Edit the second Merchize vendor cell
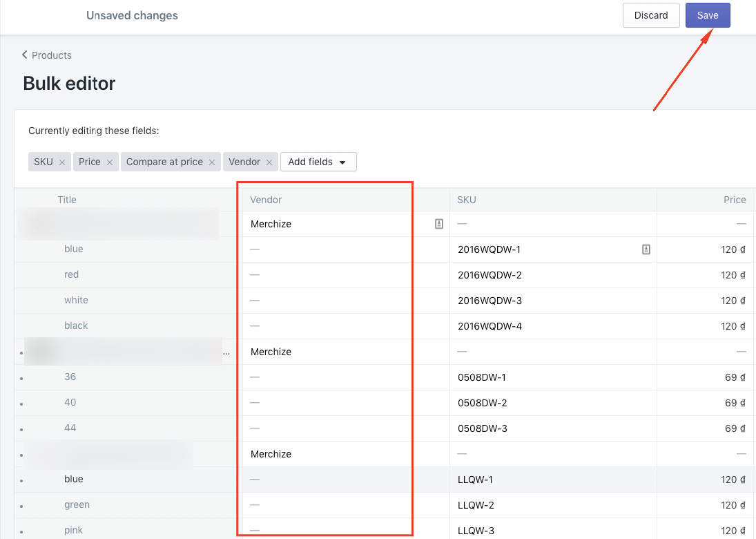The width and height of the screenshot is (756, 539). pos(346,352)
